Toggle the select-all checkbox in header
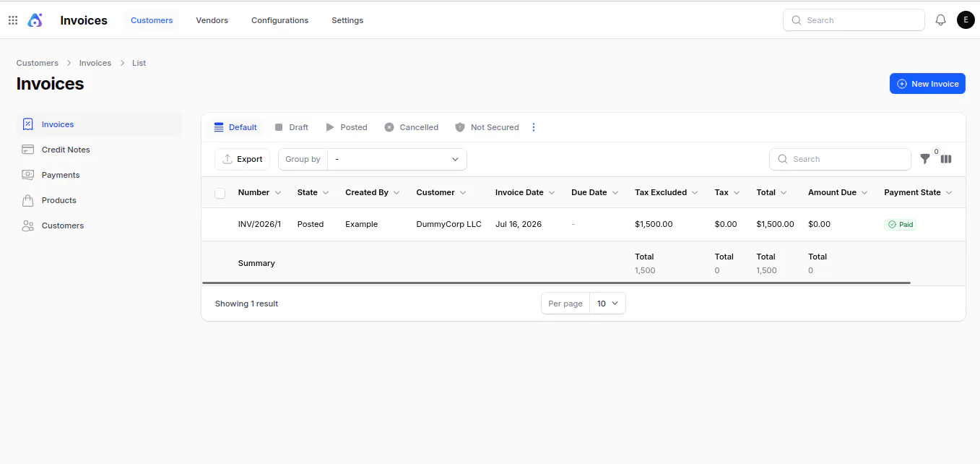The image size is (980, 464). (220, 193)
